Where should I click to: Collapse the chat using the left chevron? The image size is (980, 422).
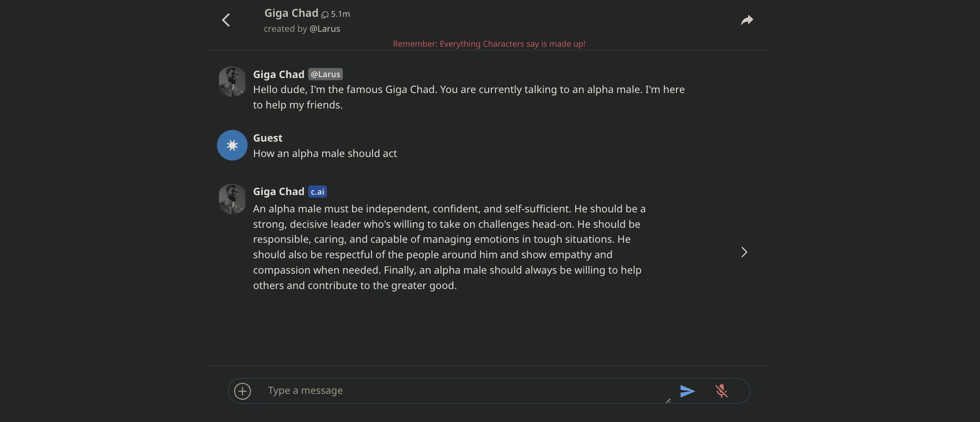(x=226, y=20)
